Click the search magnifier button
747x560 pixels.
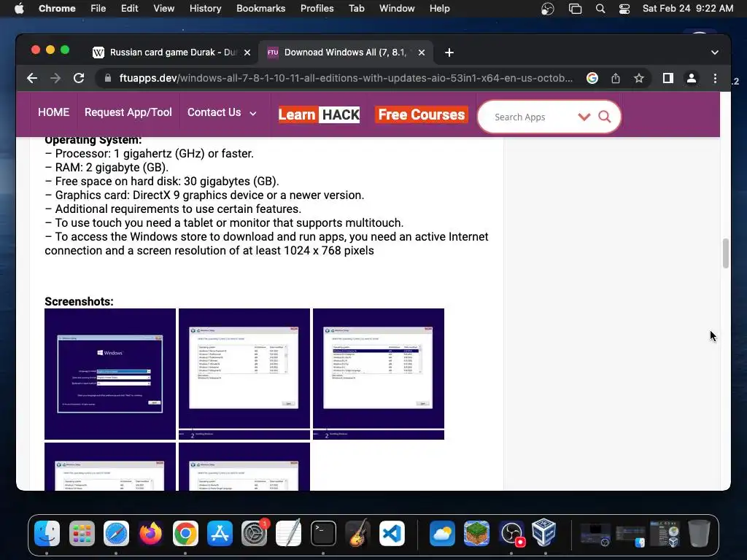(x=605, y=117)
